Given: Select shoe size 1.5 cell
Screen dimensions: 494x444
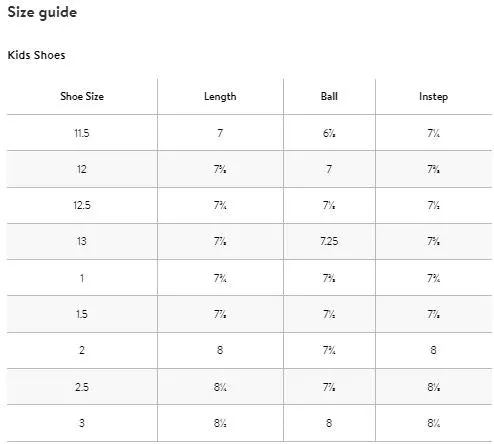Looking at the screenshot, I should [x=82, y=314].
